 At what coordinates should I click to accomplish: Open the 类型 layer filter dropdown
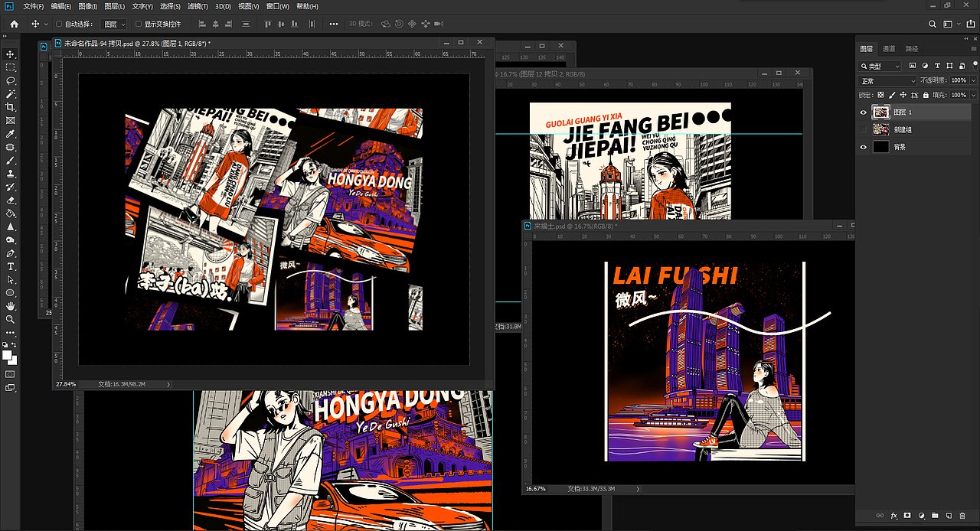tap(880, 67)
